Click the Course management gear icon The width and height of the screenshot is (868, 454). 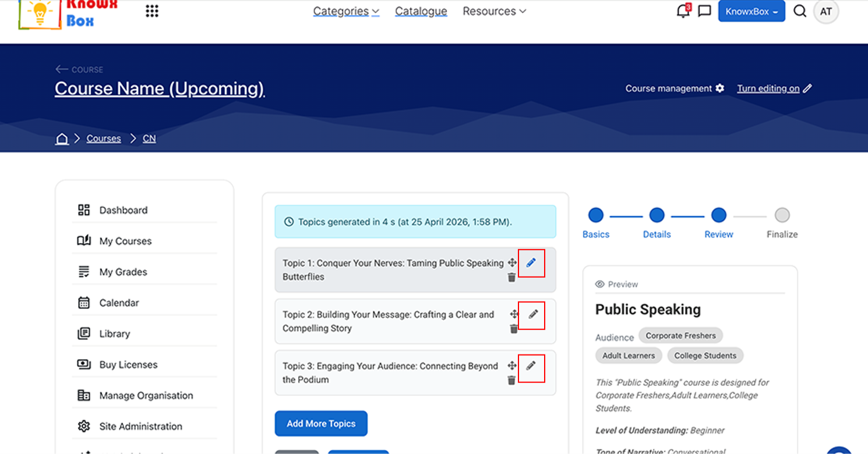click(720, 88)
